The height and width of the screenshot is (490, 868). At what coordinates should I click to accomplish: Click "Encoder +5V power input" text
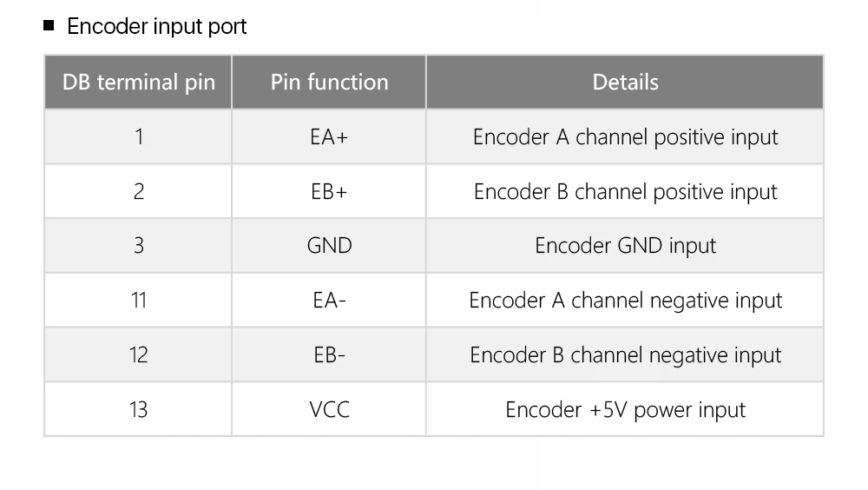click(x=625, y=409)
